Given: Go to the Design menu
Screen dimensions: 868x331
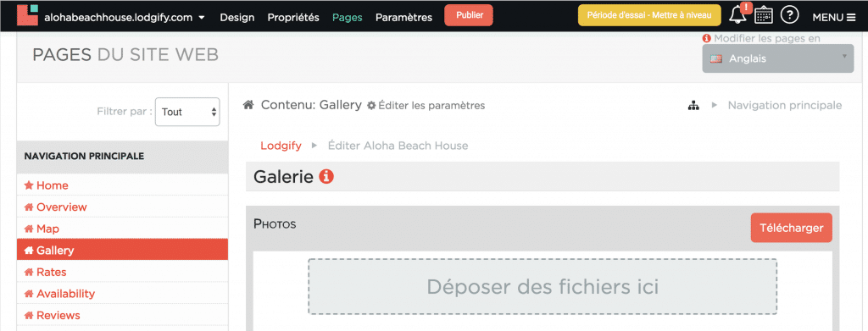Looking at the screenshot, I should (237, 17).
